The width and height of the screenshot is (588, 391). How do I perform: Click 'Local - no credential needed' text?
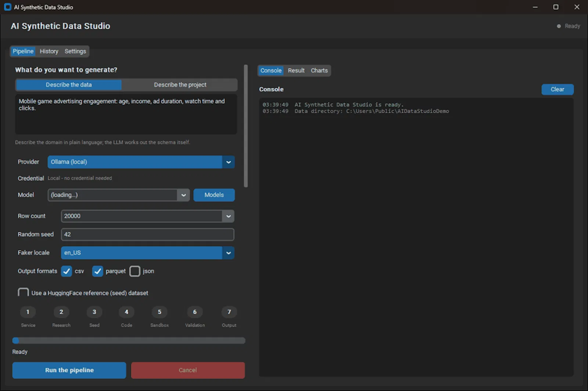[80, 178]
